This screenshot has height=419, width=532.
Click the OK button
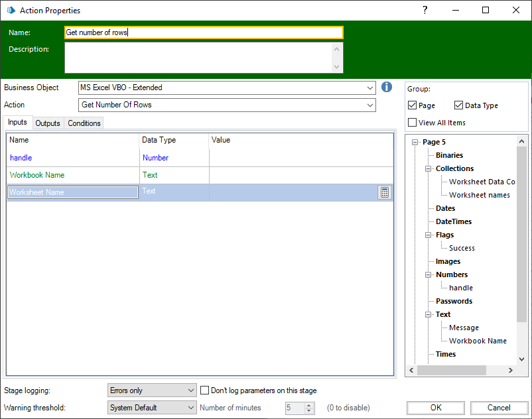pyautogui.click(x=436, y=408)
